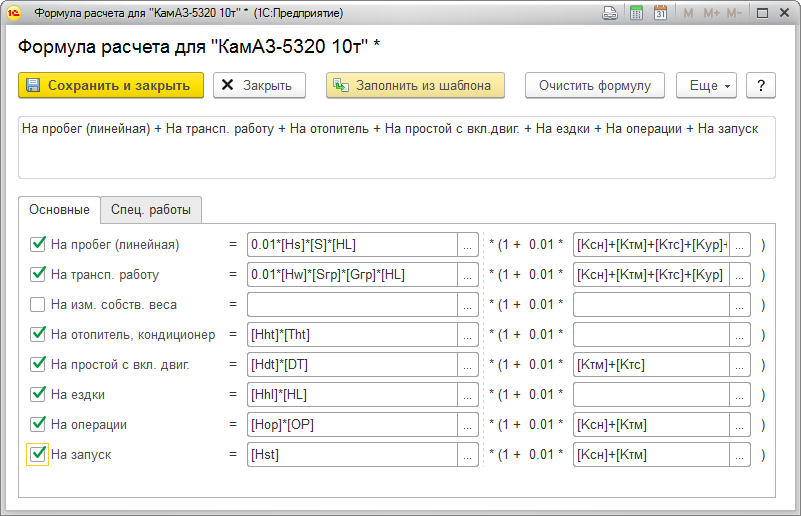Open selector for На пробег coefficients field
Image resolution: width=801 pixels, height=516 pixels.
(740, 244)
